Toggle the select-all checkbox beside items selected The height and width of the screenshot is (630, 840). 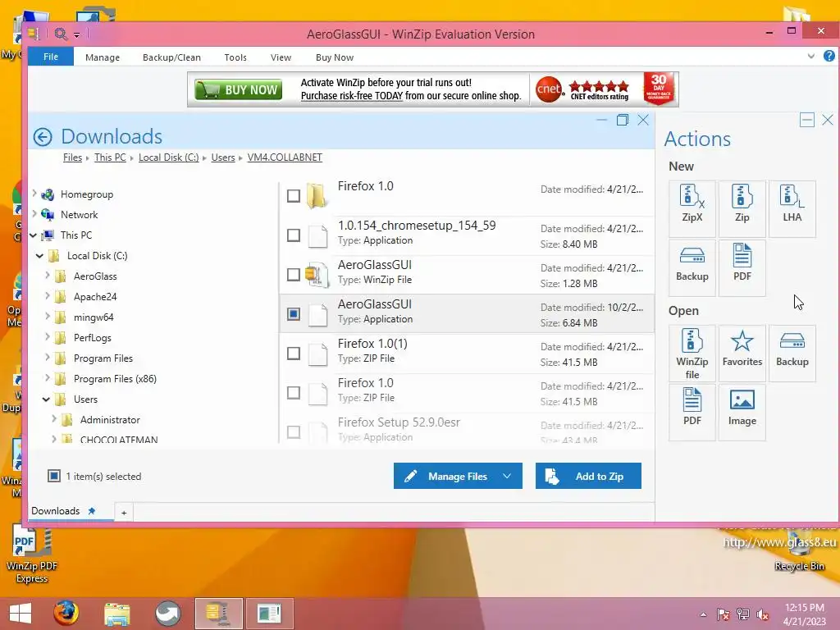tap(54, 476)
